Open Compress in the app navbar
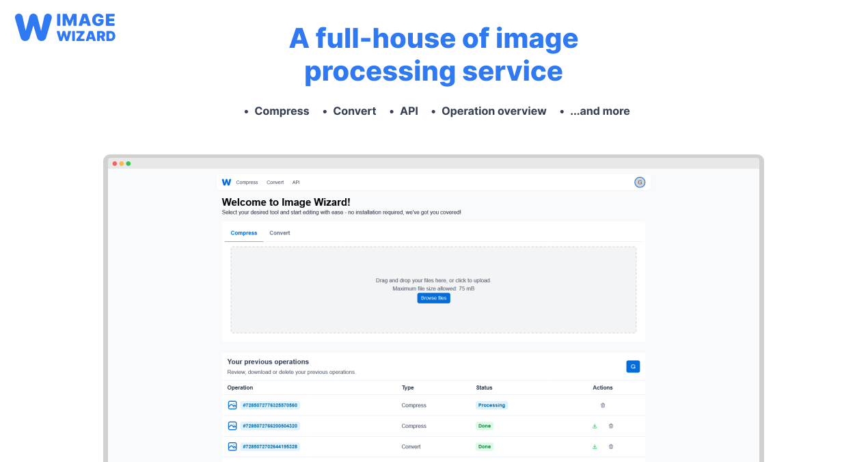 tap(247, 182)
